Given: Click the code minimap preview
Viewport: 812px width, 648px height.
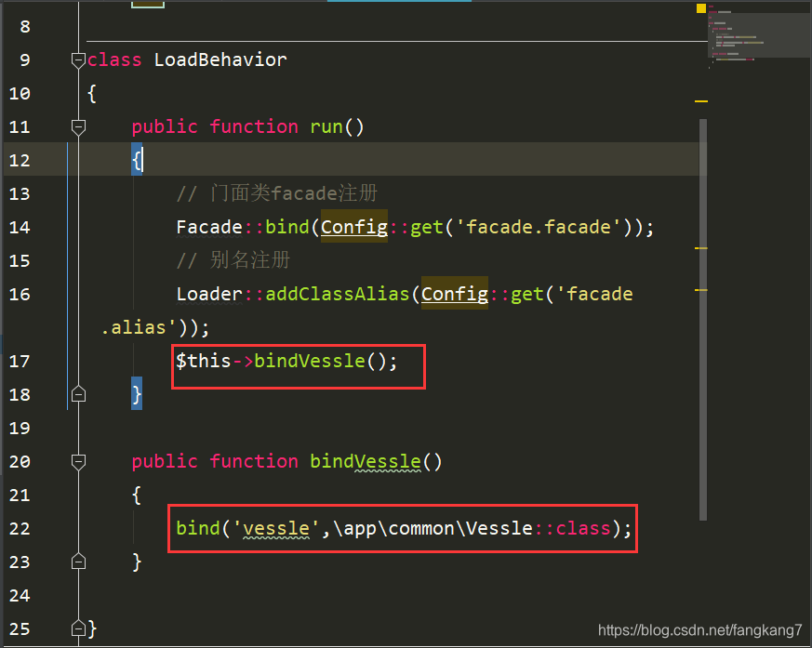Looking at the screenshot, I should point(759,34).
